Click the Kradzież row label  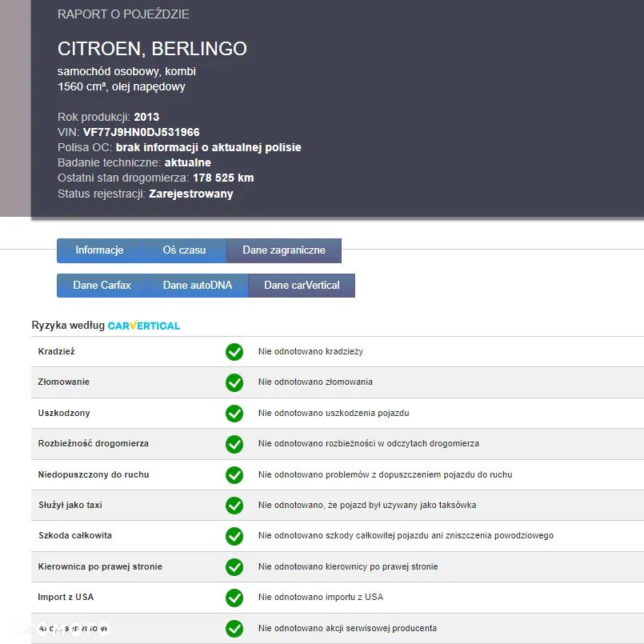point(56,351)
